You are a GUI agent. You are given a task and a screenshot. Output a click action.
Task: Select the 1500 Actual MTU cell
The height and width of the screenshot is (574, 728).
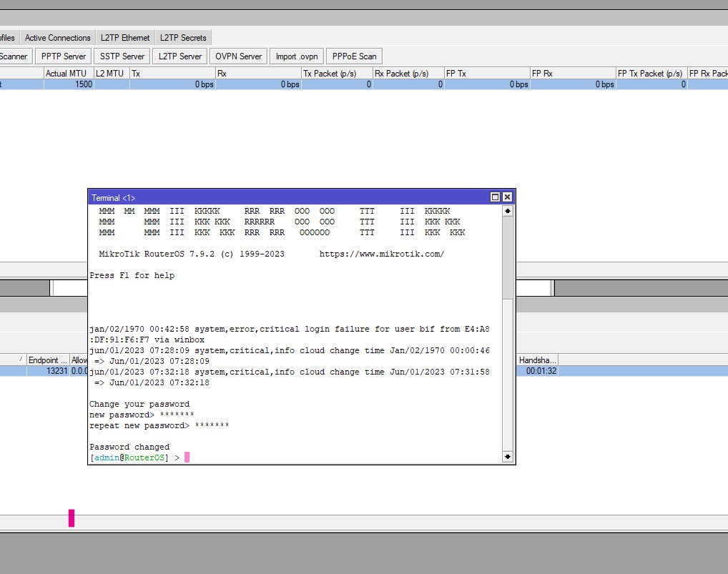(x=69, y=84)
